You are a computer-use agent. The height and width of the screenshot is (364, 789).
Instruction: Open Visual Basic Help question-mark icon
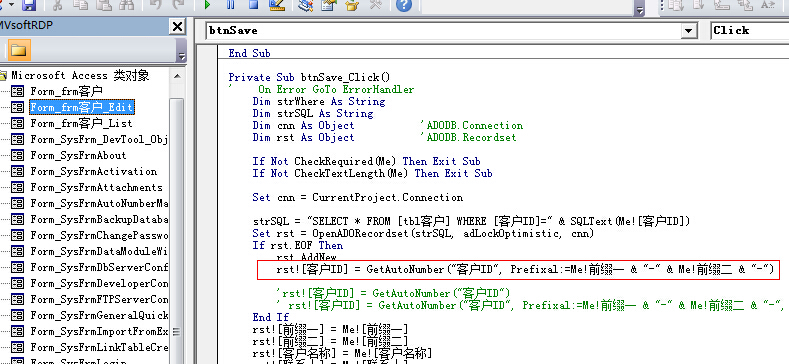(404, 6)
